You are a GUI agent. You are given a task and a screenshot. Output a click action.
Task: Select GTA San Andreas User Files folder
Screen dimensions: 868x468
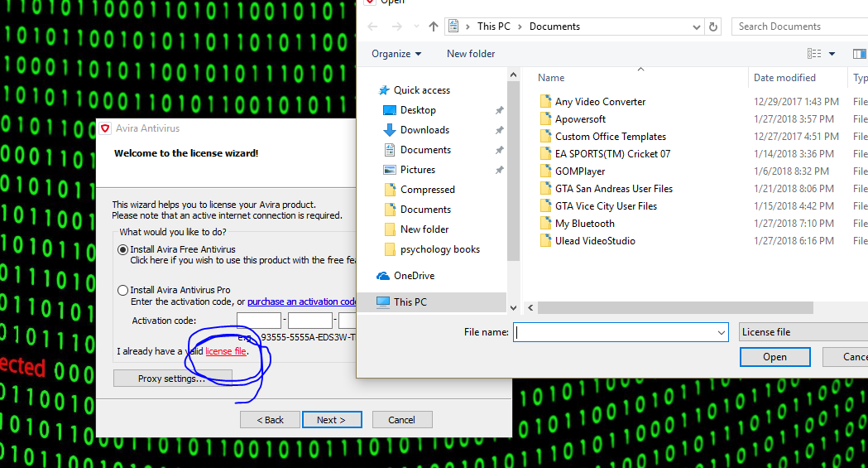click(x=614, y=189)
